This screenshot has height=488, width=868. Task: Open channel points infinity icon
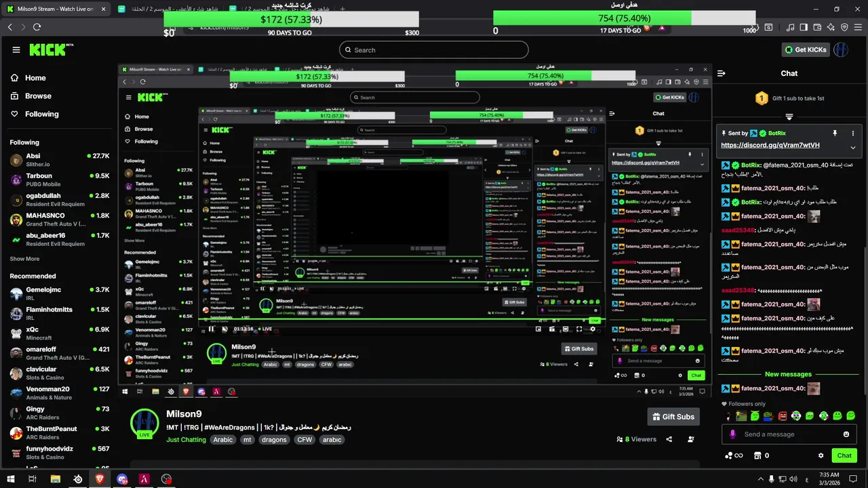[734, 455]
